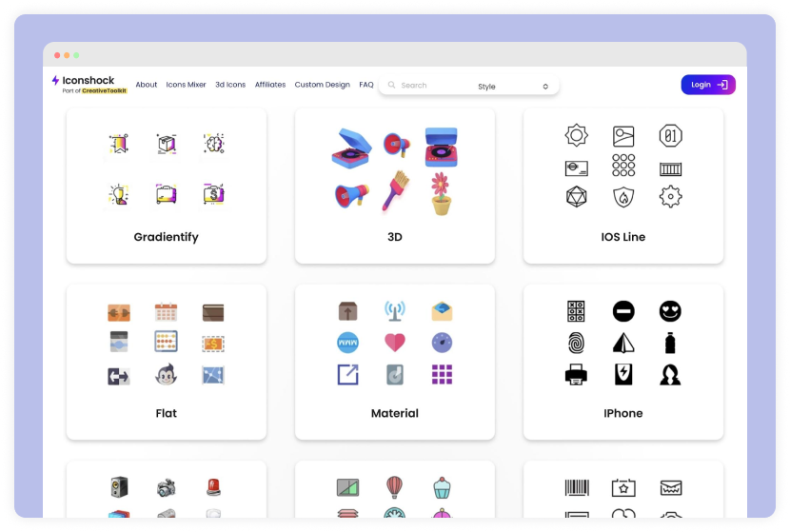Select the Flat calendar icon
Image resolution: width=790 pixels, height=532 pixels.
click(166, 312)
